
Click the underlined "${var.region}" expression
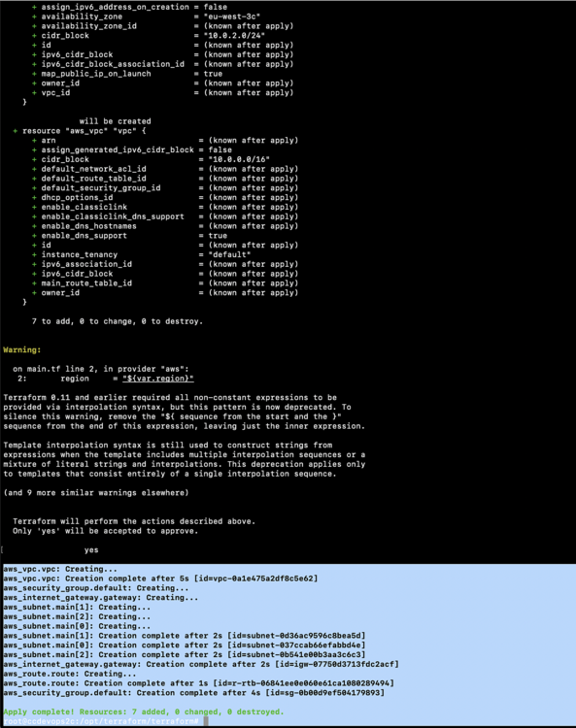click(158, 379)
